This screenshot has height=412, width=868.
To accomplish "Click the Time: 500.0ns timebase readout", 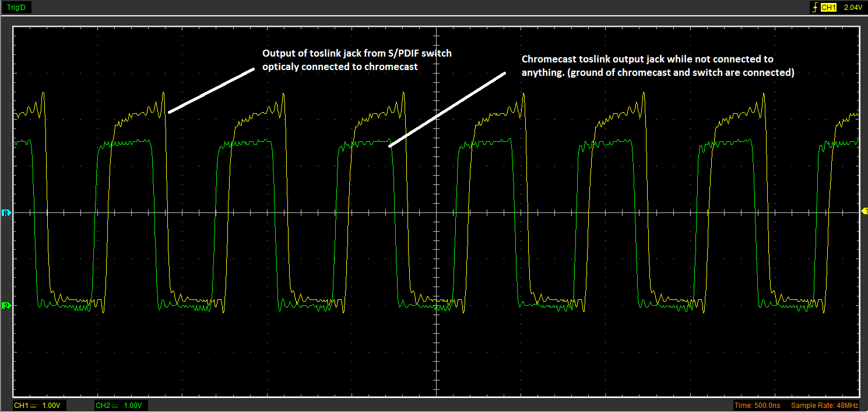I will pos(757,405).
